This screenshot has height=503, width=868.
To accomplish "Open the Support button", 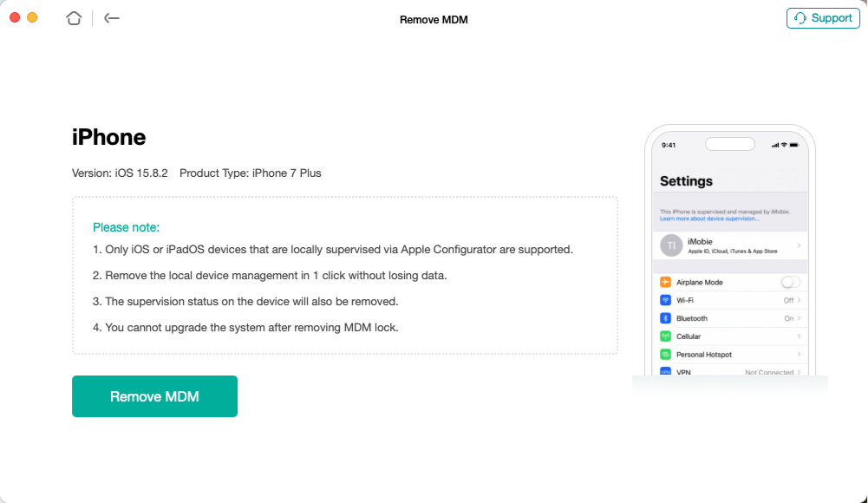I will (x=823, y=18).
